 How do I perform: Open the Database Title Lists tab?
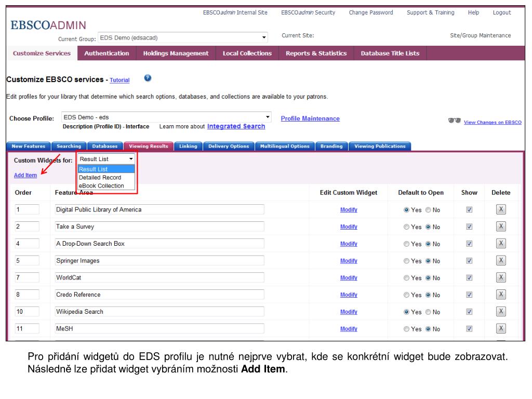point(390,54)
